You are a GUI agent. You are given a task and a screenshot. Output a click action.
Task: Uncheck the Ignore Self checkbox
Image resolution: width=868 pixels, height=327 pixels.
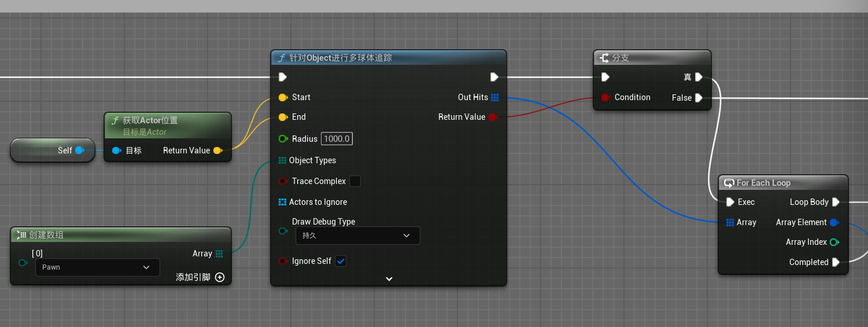(341, 261)
